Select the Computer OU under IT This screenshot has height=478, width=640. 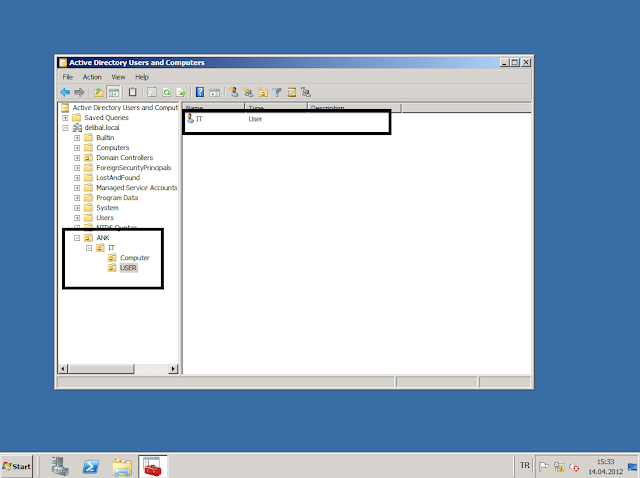(x=134, y=258)
